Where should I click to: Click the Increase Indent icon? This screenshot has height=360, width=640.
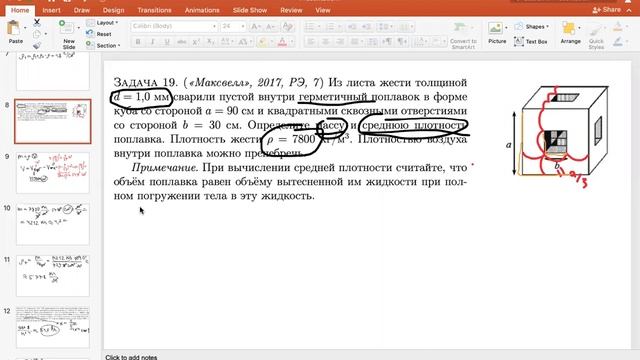367,27
